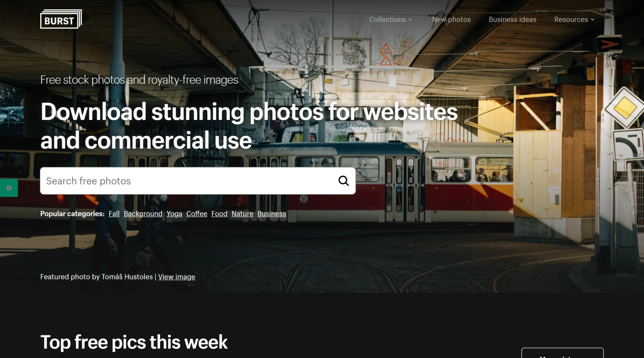Focus the Search free photos field
The image size is (644, 358).
point(189,181)
